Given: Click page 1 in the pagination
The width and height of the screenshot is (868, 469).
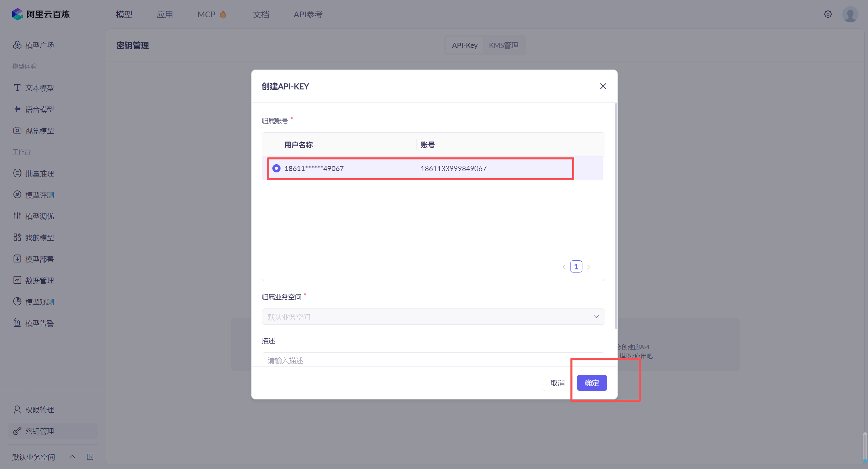Looking at the screenshot, I should (576, 267).
